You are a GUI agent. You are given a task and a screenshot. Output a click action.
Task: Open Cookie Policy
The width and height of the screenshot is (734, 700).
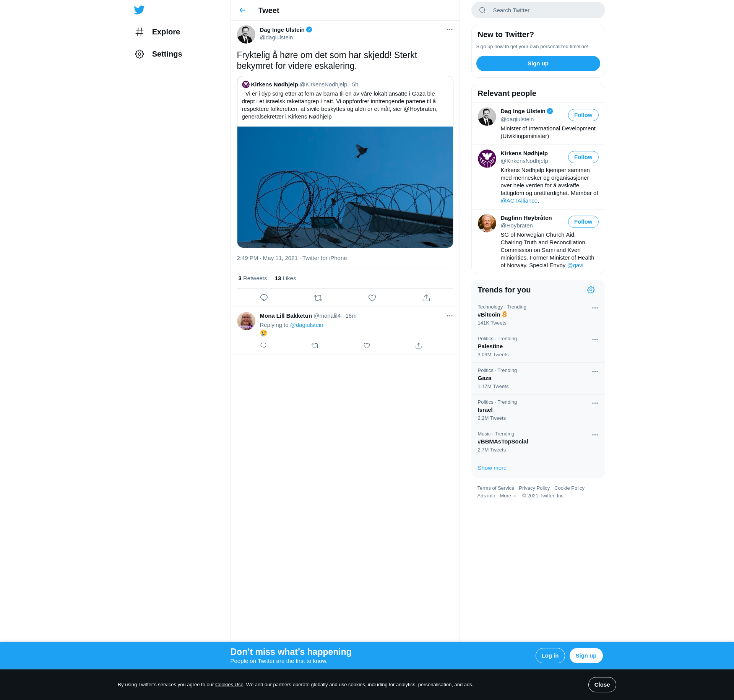pos(569,488)
